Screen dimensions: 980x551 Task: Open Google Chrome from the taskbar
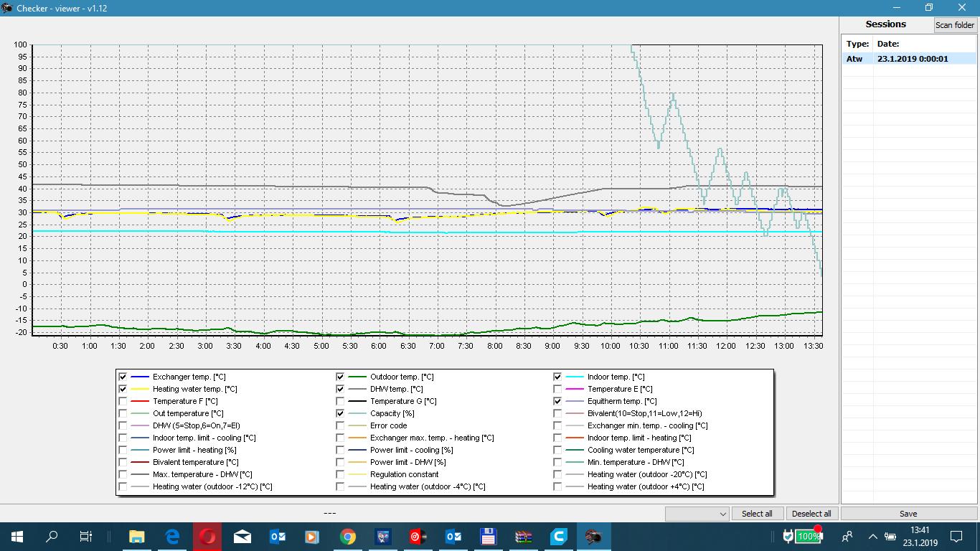click(x=348, y=536)
